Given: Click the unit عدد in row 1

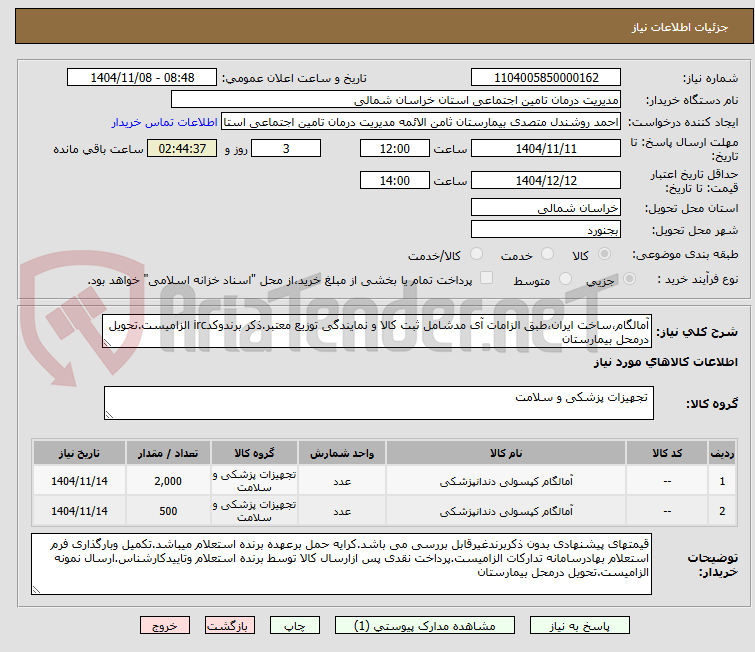Looking at the screenshot, I should pos(342,481).
